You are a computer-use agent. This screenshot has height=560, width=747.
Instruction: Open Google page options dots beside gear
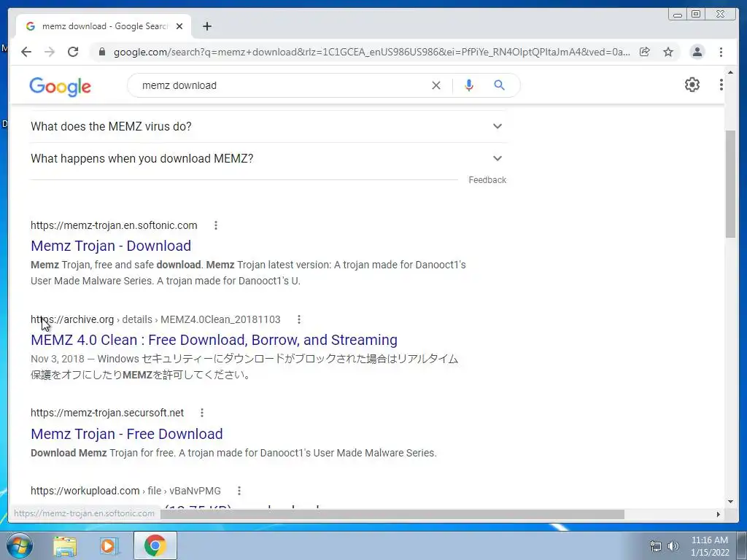click(721, 85)
